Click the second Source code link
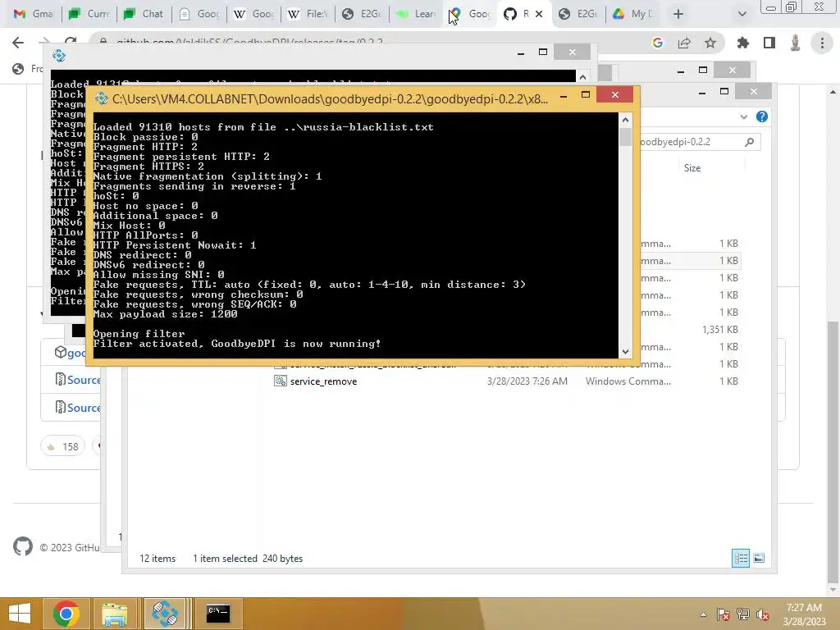 pos(84,408)
